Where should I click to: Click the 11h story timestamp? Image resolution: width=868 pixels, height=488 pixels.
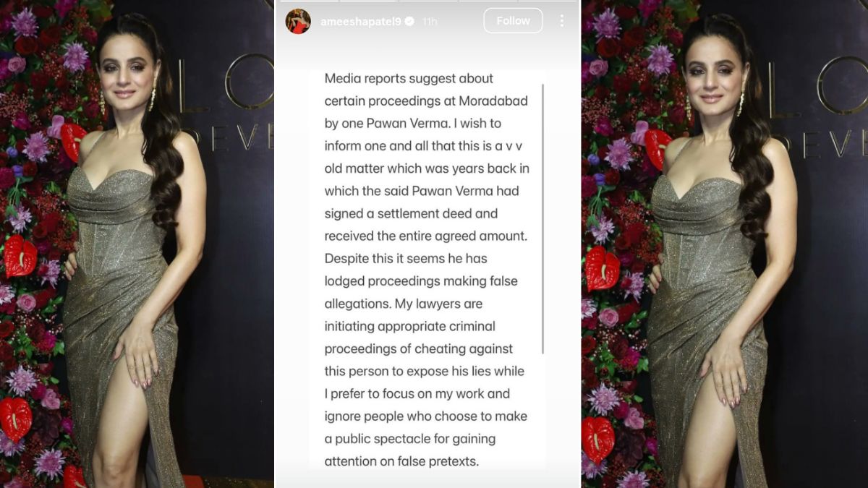[430, 22]
